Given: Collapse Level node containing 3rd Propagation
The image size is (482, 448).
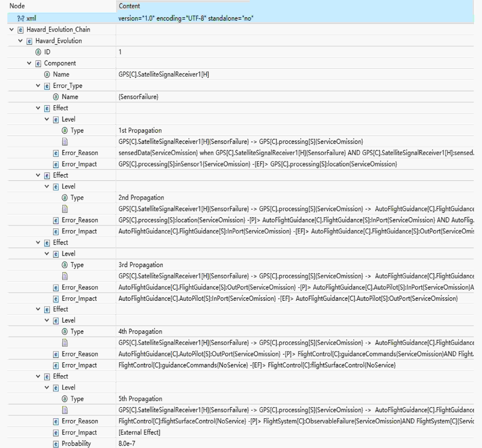Looking at the screenshot, I should click(x=47, y=254).
